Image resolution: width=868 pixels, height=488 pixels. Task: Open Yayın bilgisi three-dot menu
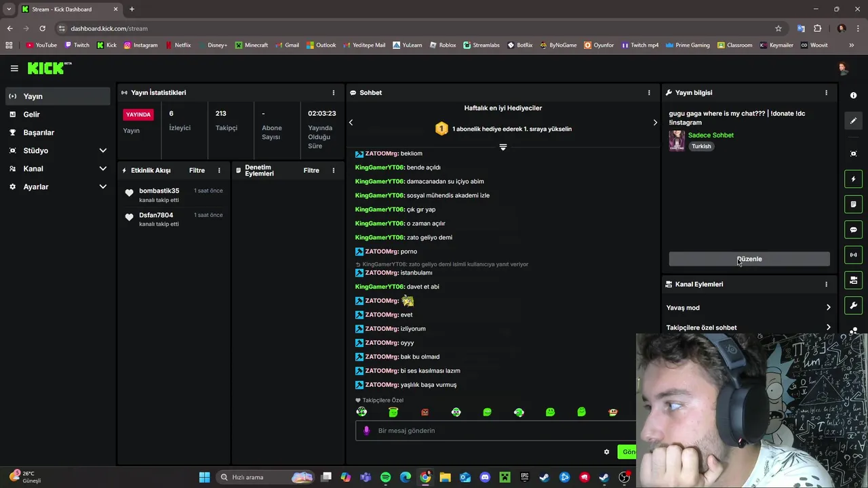[x=826, y=93]
